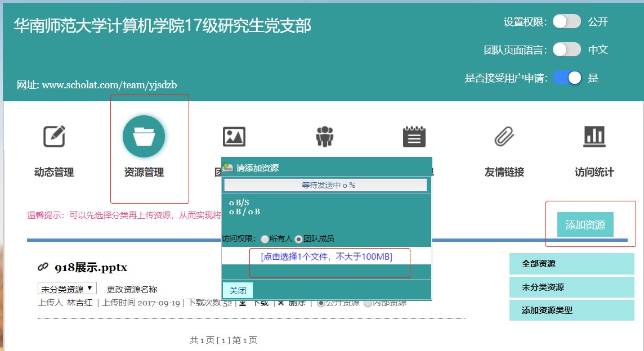Open the 全部资源 tab
The height and width of the screenshot is (351, 644).
click(571, 264)
